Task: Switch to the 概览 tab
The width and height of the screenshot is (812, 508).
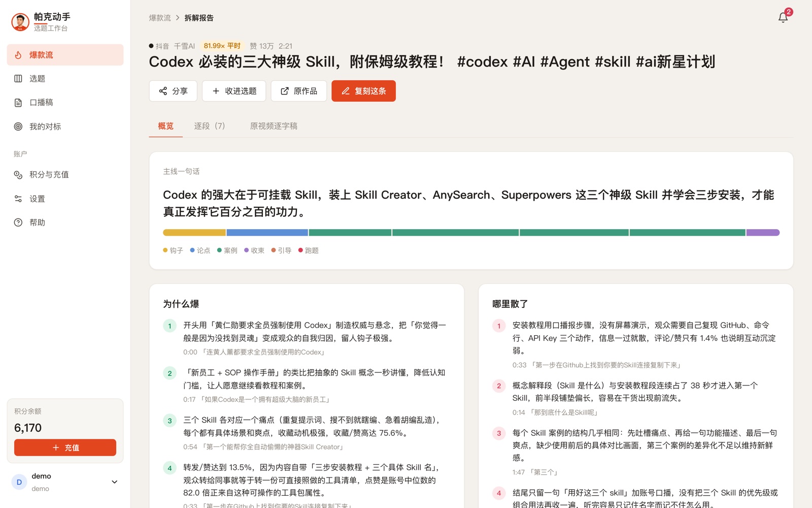Action: click(x=165, y=126)
